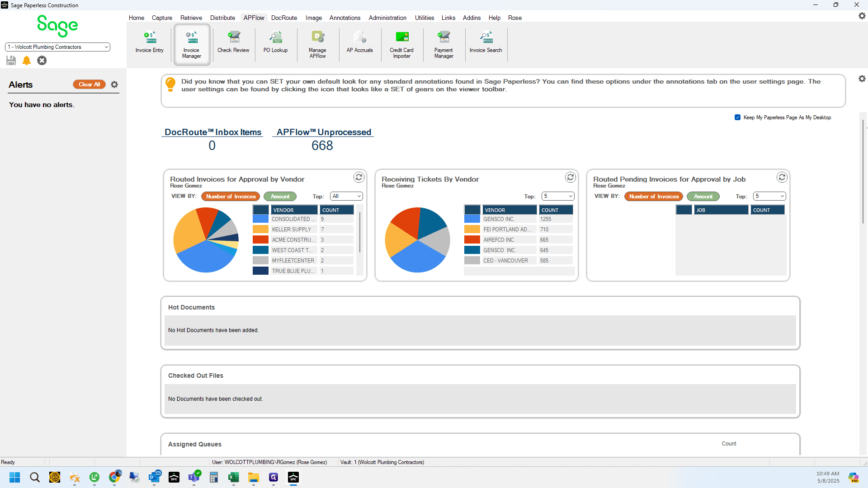The width and height of the screenshot is (868, 488).
Task: Select the KELLER SUPPLY row
Action: [x=303, y=230]
